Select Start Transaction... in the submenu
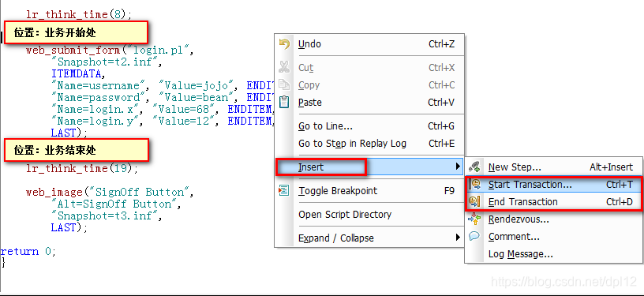Viewport: 644px width, 296px height. (553, 185)
